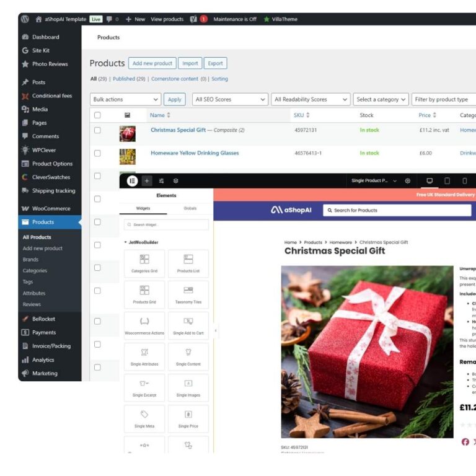Toggle the select-all products checkbox
The image size is (476, 476).
click(97, 115)
